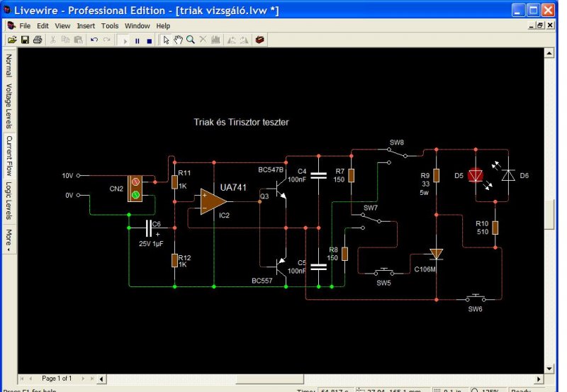Select resistor R11 1K
Image resolution: width=567 pixels, height=392 pixels.
coord(174,182)
